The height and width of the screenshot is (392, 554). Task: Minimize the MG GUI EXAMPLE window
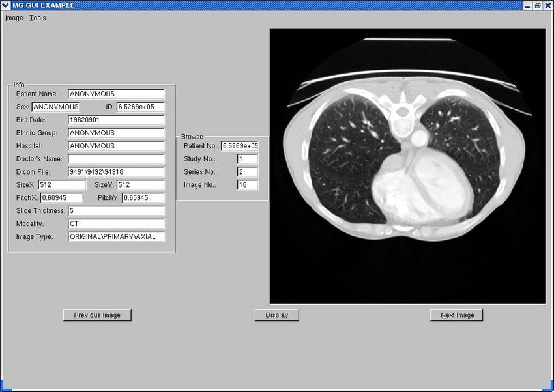[527, 6]
